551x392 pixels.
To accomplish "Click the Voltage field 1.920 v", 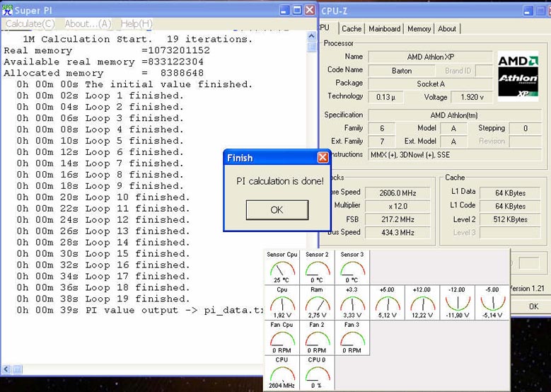I will pos(472,97).
